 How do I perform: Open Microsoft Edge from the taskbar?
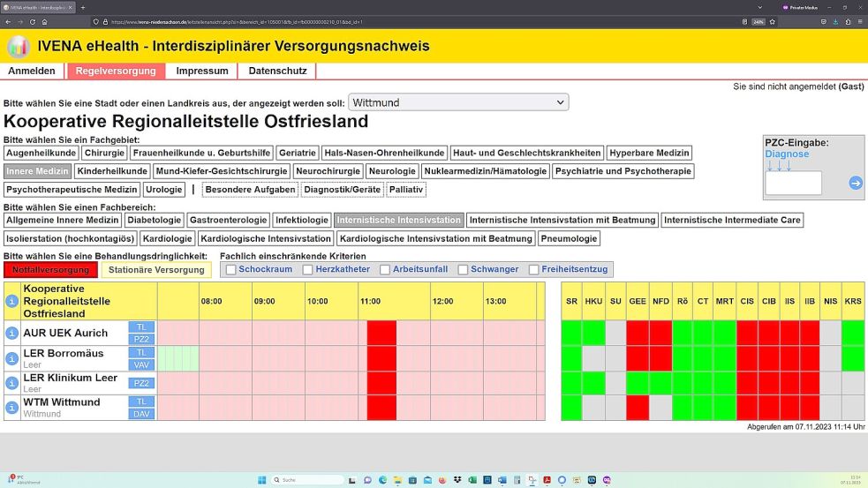click(382, 480)
